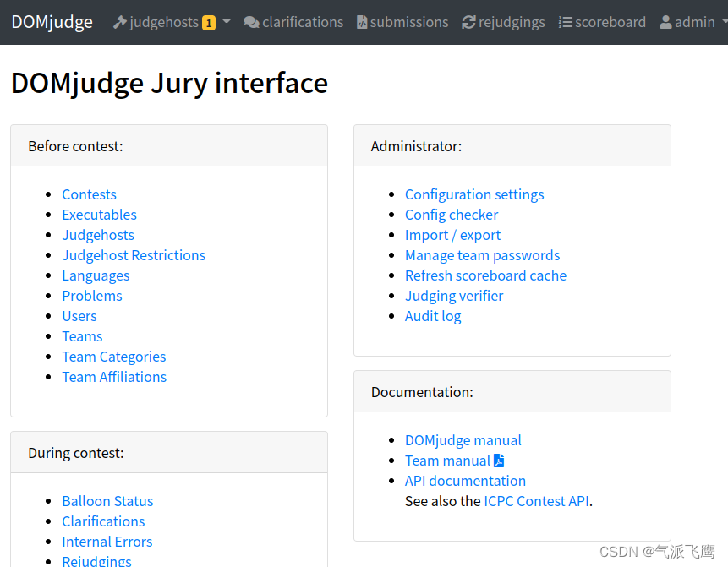Image resolution: width=728 pixels, height=567 pixels.
Task: Open the admin account dropdown
Action: (x=689, y=21)
